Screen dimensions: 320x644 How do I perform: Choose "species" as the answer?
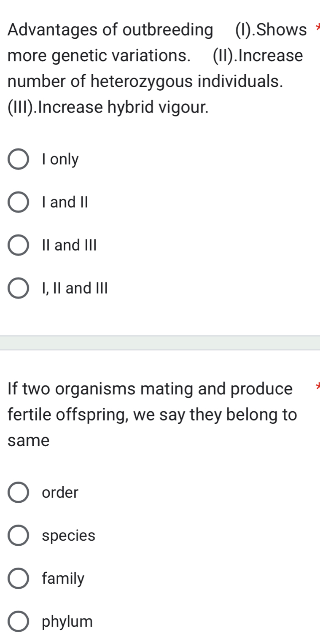18,536
